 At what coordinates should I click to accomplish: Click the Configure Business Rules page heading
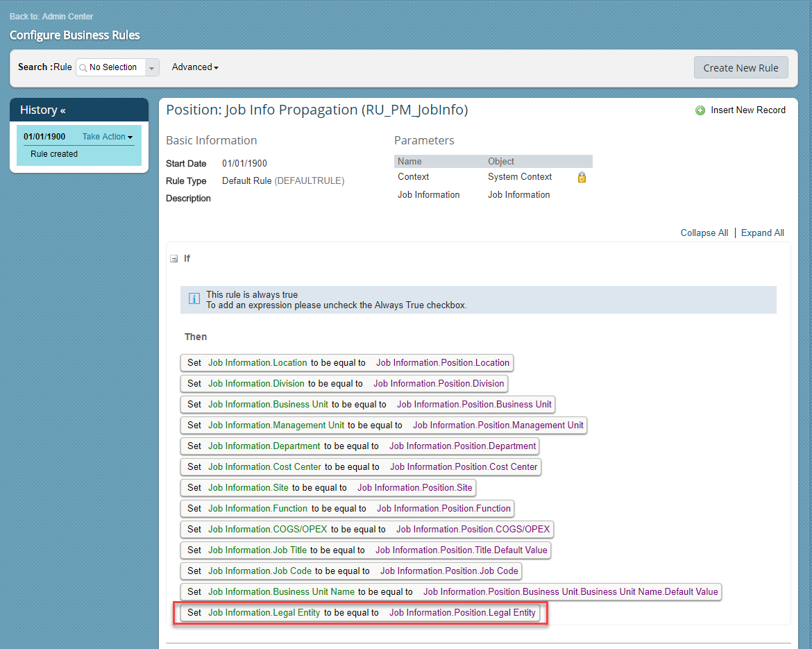[x=74, y=35]
